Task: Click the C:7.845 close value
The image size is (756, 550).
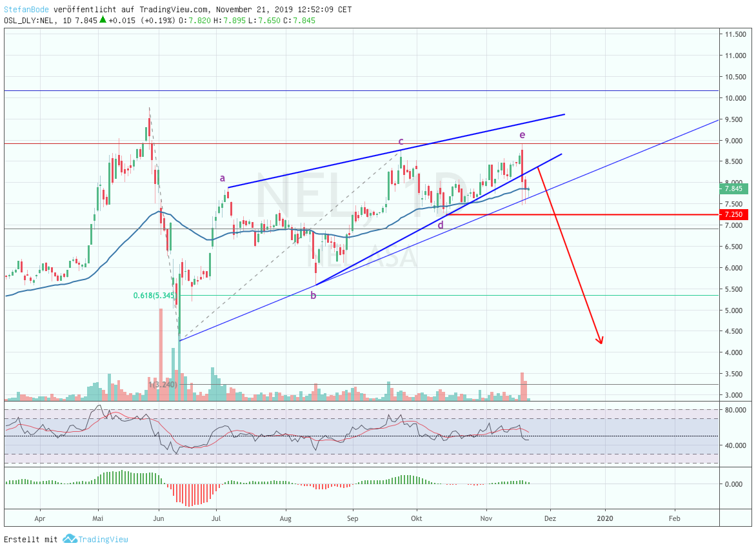Action: [x=299, y=21]
